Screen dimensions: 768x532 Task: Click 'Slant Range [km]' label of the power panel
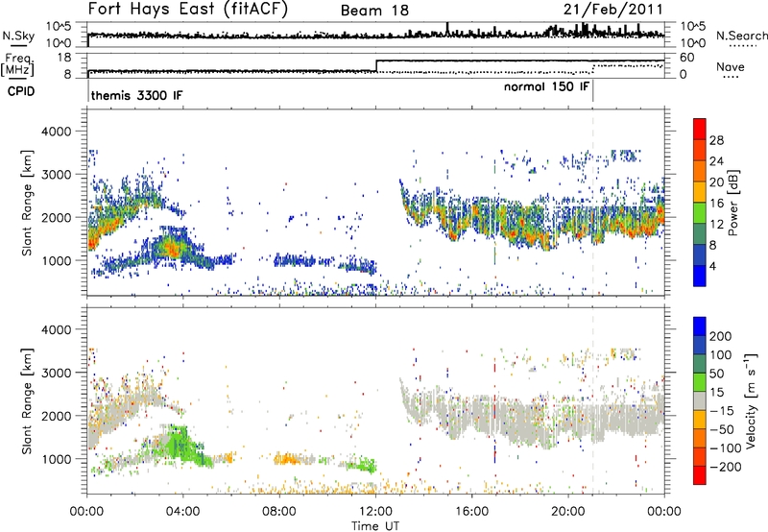pos(27,203)
